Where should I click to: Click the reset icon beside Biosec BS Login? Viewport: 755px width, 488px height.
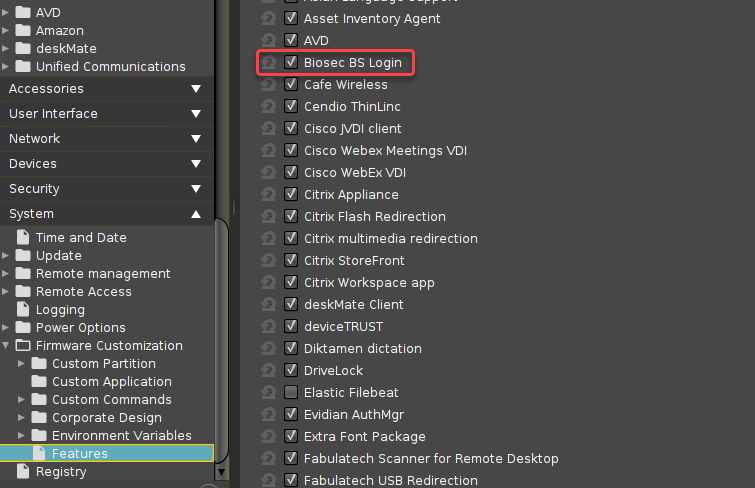click(268, 63)
